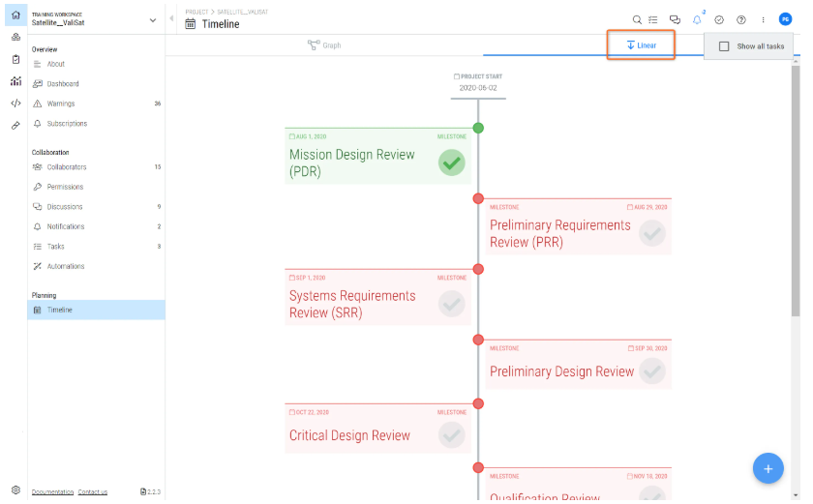
Task: Click the home icon in left rail
Action: [15, 16]
